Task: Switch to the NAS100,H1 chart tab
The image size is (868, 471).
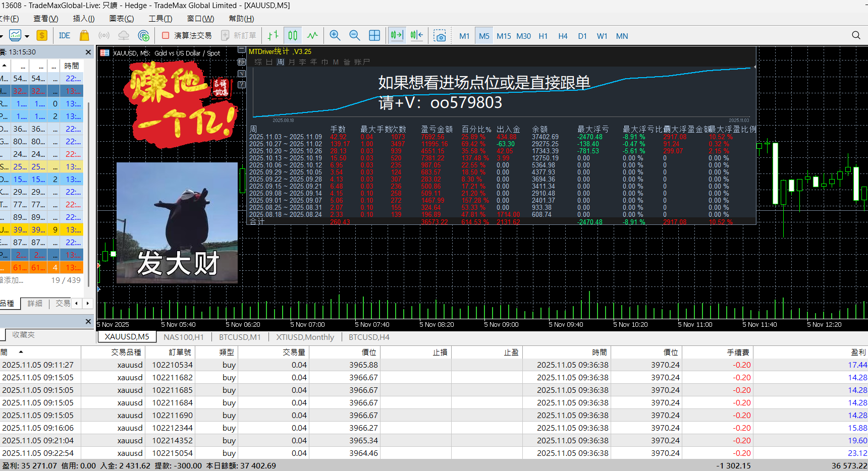Action: point(183,337)
